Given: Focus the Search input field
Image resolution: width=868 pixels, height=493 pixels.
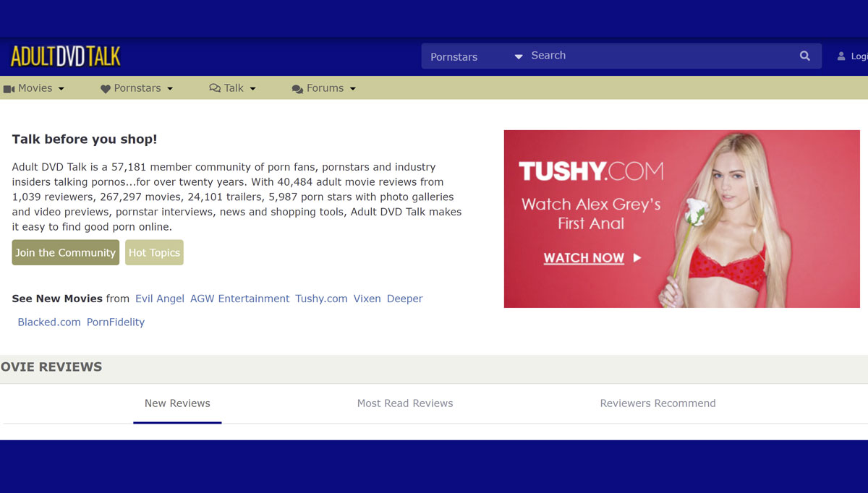Looking at the screenshot, I should [660, 56].
